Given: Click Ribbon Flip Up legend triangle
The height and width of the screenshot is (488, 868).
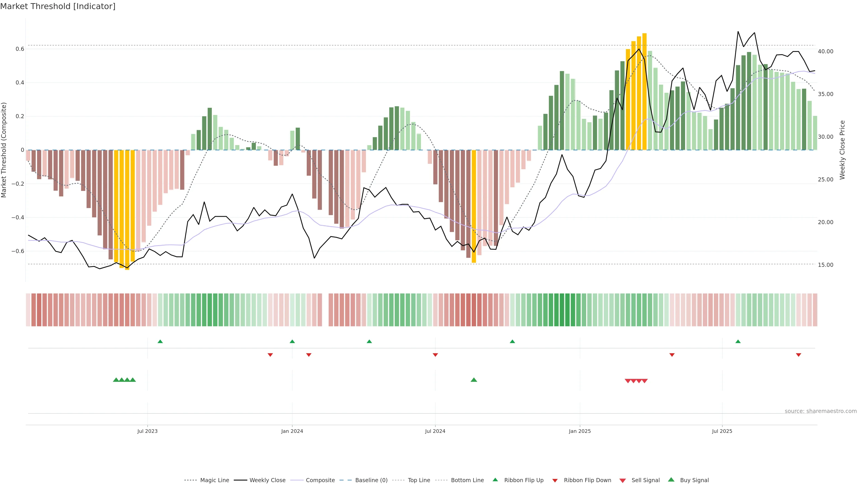Looking at the screenshot, I should [x=495, y=480].
